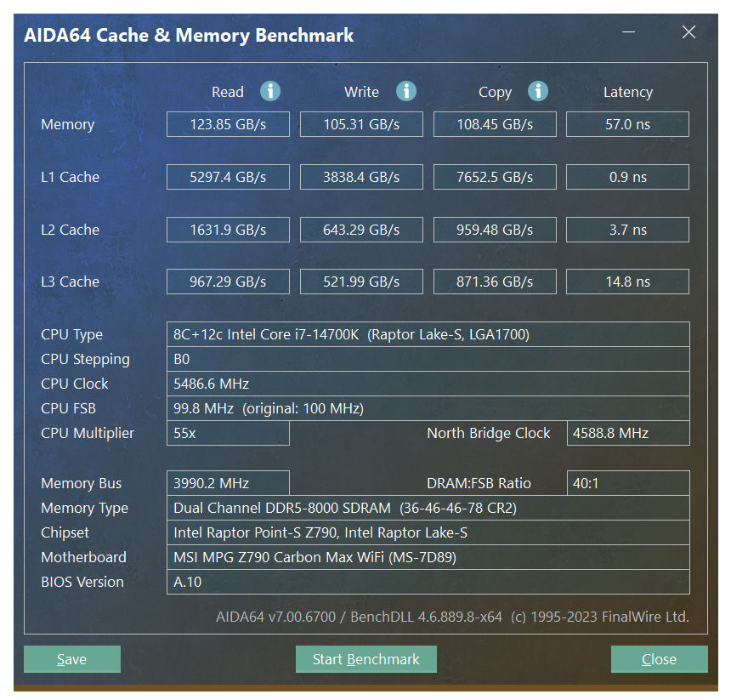This screenshot has width=731, height=700.
Task: Click BIOS Version field A.10
Action: pyautogui.click(x=428, y=582)
